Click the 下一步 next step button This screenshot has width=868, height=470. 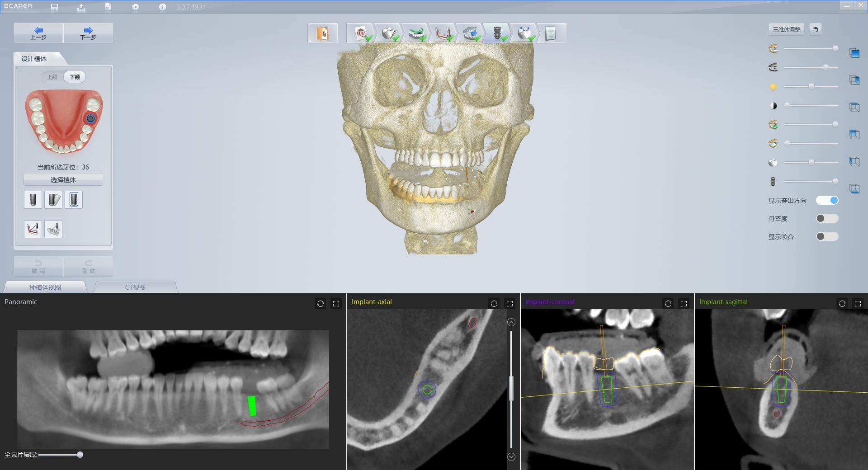[x=88, y=33]
